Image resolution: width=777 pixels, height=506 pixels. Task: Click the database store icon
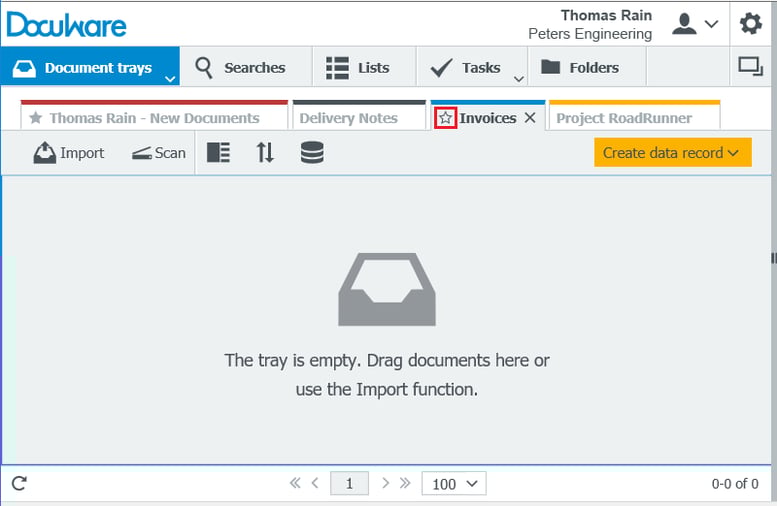coord(312,153)
